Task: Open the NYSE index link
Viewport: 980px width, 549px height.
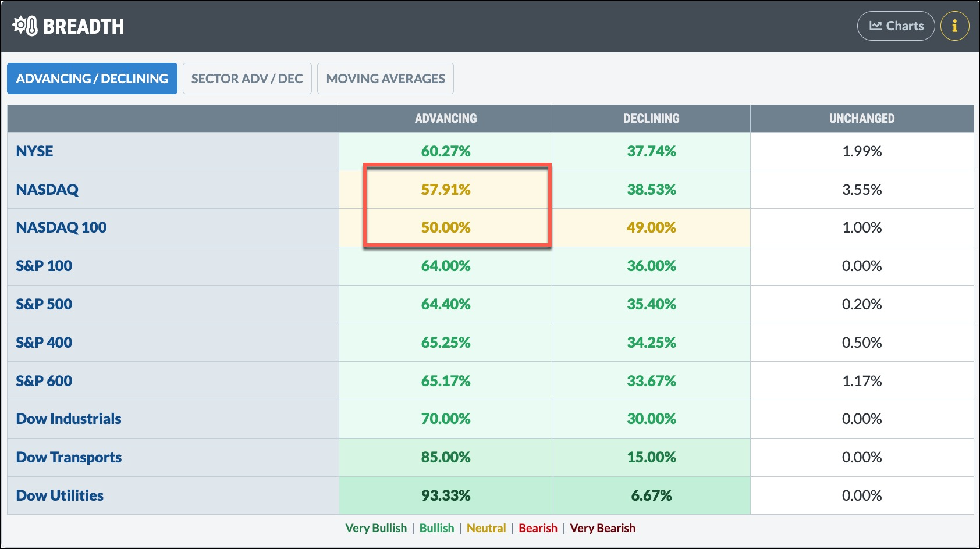Action: coord(34,151)
